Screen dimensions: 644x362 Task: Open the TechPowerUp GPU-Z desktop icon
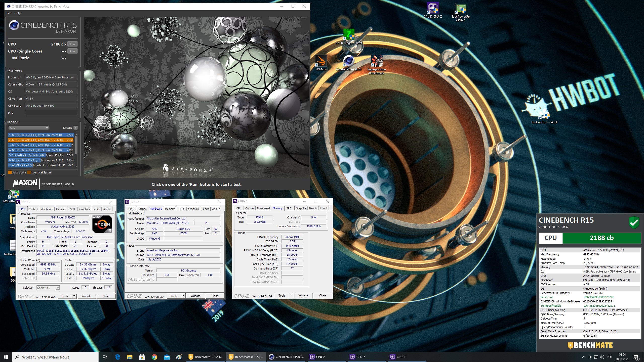pos(460,12)
